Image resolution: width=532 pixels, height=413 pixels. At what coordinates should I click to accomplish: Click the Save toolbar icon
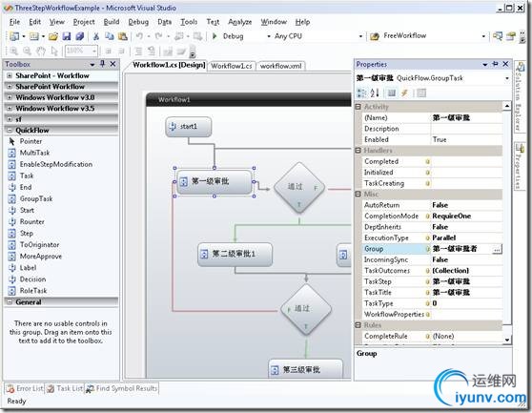(x=67, y=36)
